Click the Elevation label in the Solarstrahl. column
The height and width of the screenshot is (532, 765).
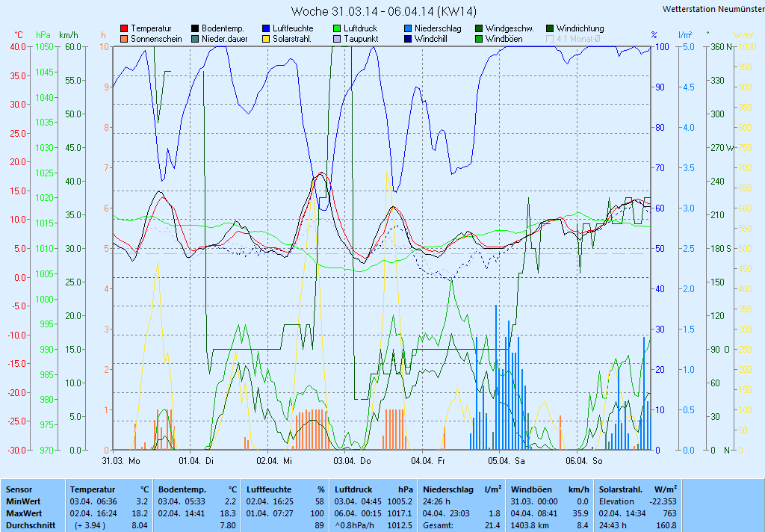click(616, 502)
